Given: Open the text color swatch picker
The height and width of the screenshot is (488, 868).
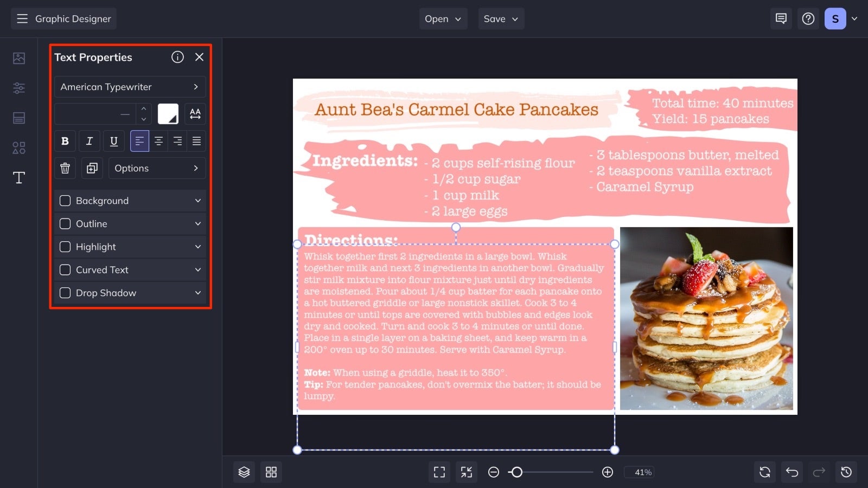Looking at the screenshot, I should pos(168,113).
